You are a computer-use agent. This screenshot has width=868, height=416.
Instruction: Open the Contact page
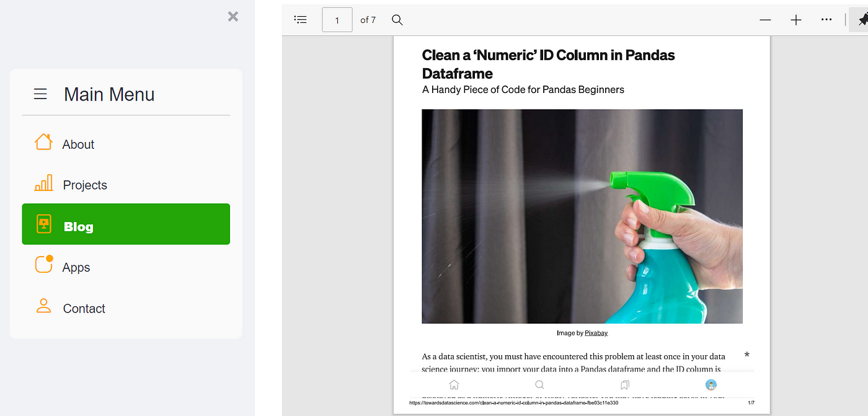pyautogui.click(x=84, y=309)
